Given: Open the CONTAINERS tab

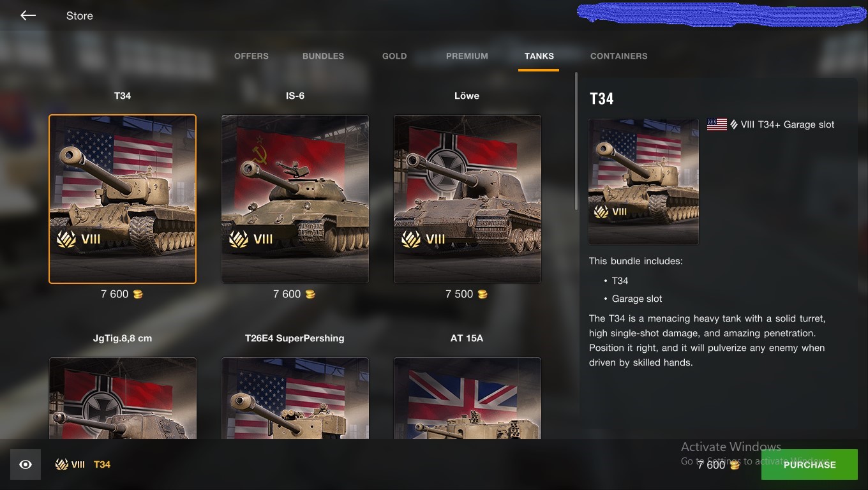Looking at the screenshot, I should (619, 56).
